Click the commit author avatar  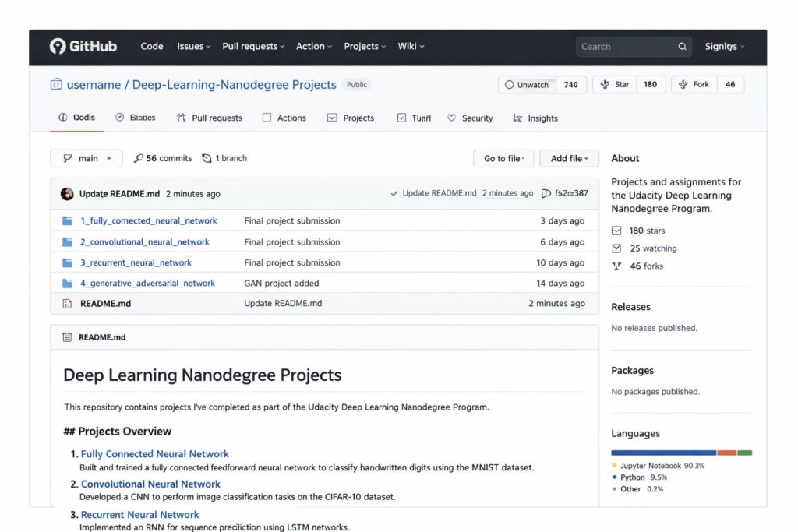click(x=67, y=194)
